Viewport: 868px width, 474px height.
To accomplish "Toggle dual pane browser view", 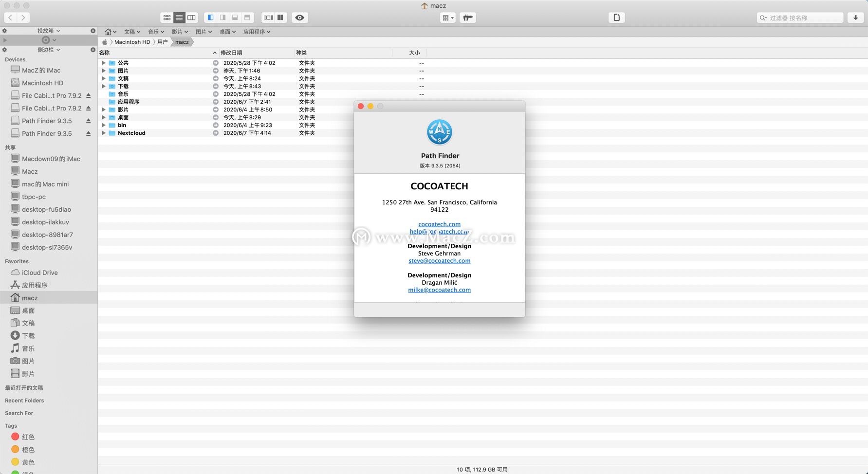I will tap(280, 18).
